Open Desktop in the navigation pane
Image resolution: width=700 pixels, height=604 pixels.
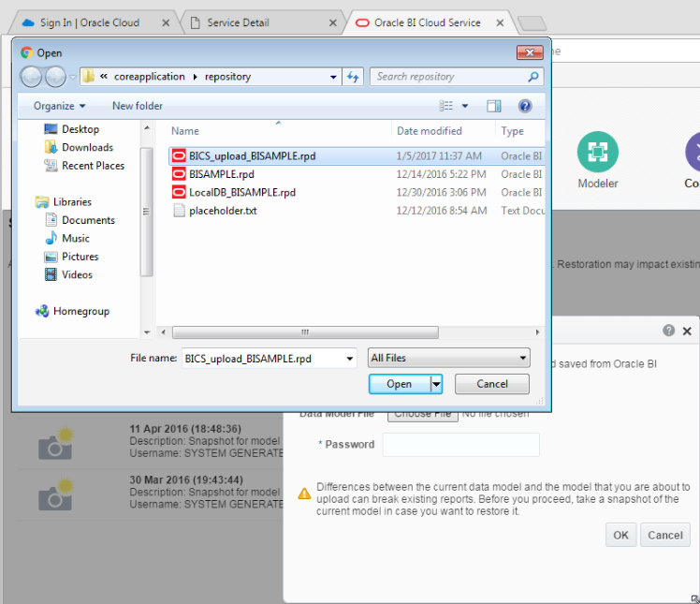[72, 129]
